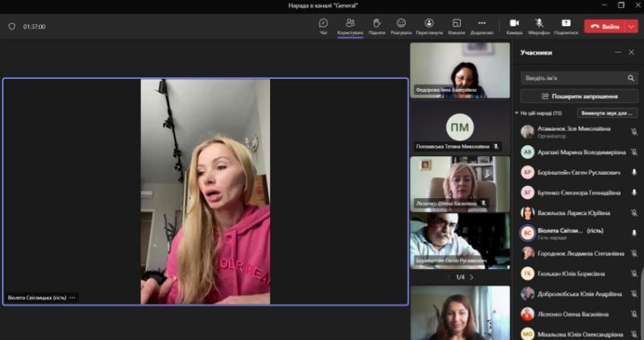Open the Чат (Chat) panel

click(x=323, y=23)
